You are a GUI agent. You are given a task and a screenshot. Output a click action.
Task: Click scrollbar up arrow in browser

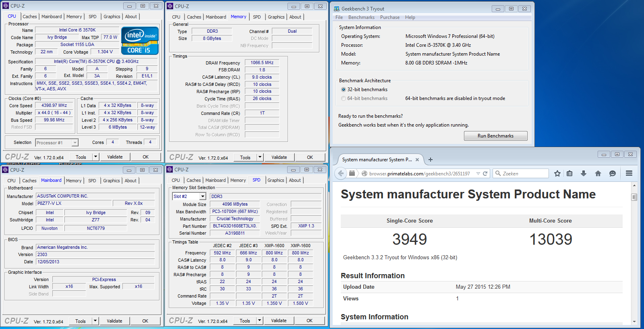tap(634, 185)
